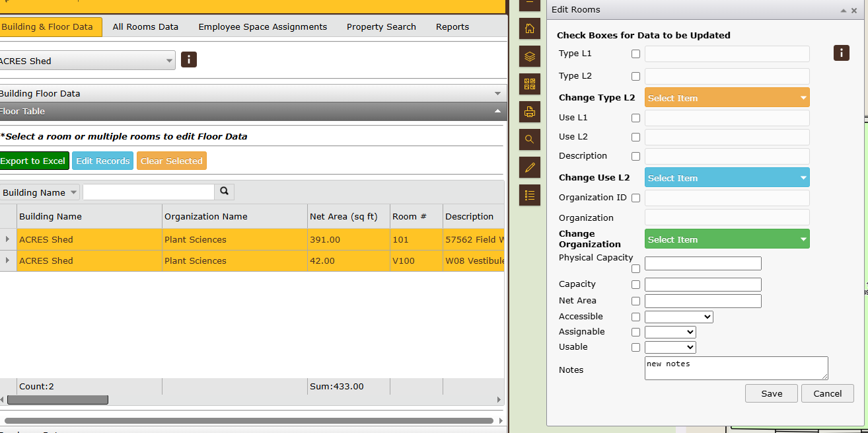Check the Description update checkbox

635,156
